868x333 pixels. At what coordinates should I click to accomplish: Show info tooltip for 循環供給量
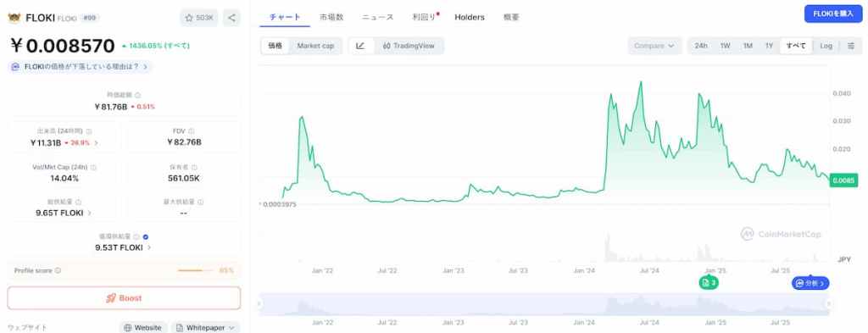click(x=136, y=236)
